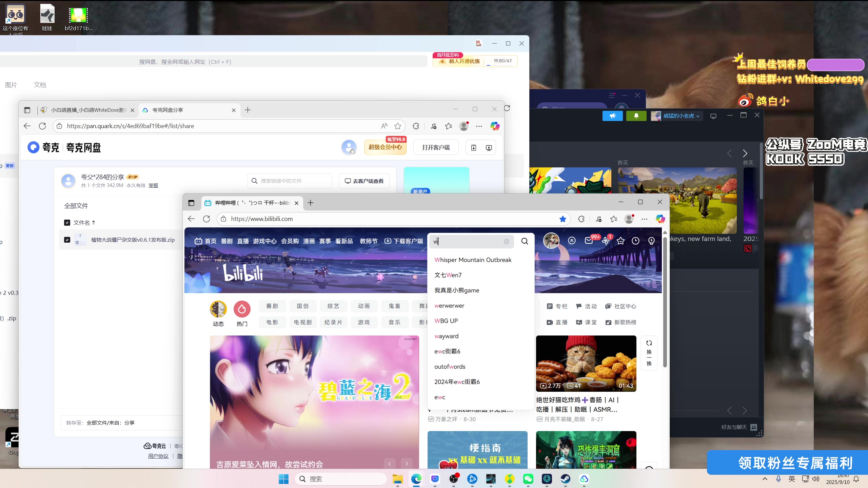Viewport: 868px width, 488px height.
Task: Open Copilot icon in bilibili browser window
Action: coord(660,219)
